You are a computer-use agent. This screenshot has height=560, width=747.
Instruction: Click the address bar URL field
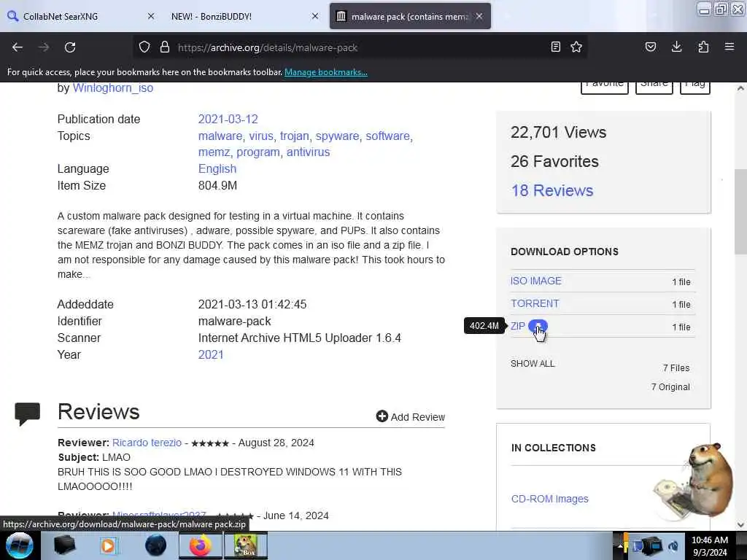[362, 47]
